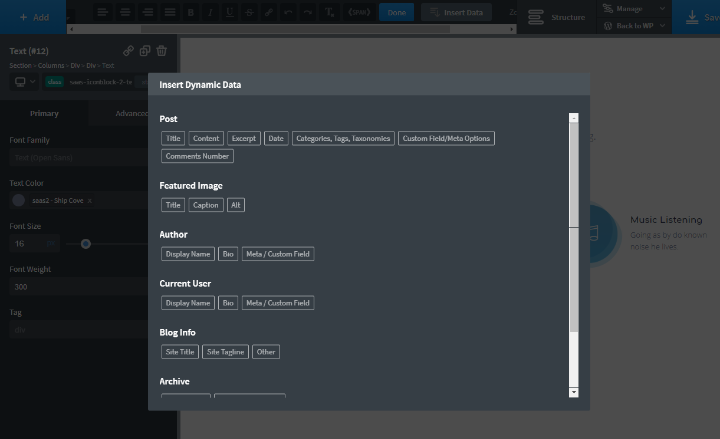Toggle strikethrough formatting
Screen dimensions: 720x439
click(x=249, y=12)
